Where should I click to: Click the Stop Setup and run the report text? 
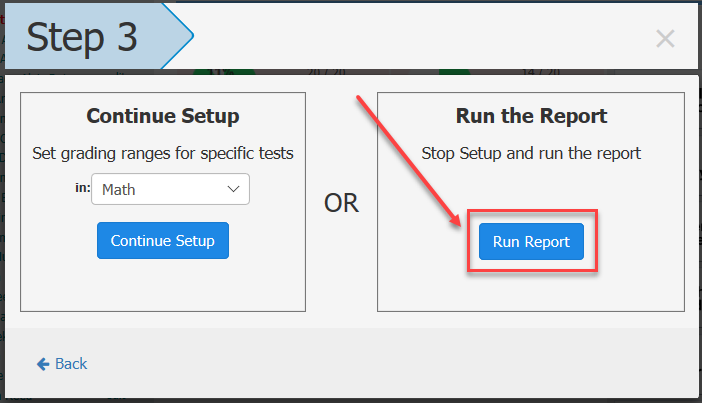coord(531,153)
